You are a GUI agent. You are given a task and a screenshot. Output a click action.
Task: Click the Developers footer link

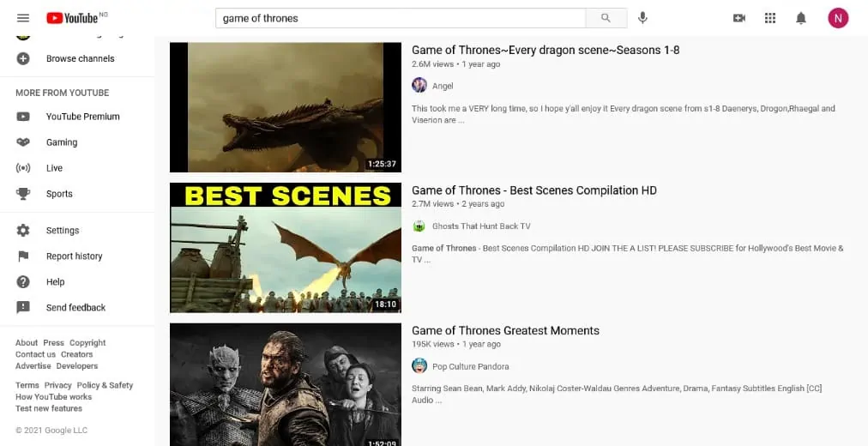(x=77, y=365)
